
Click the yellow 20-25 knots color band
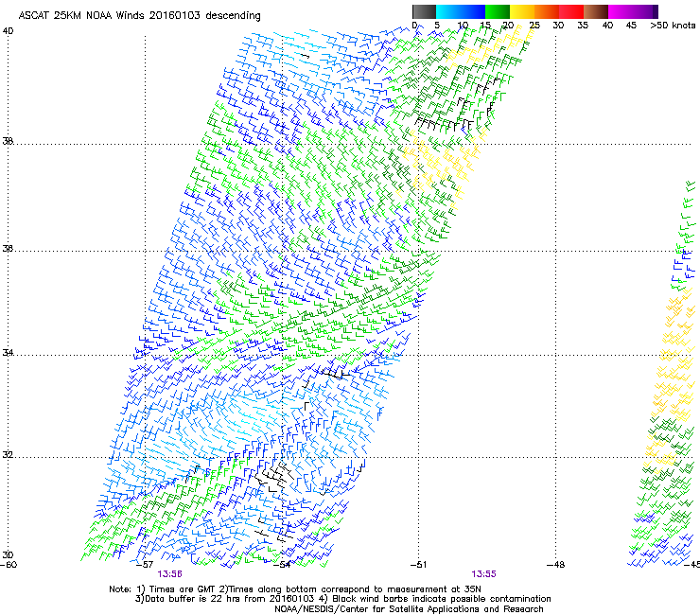[522, 11]
